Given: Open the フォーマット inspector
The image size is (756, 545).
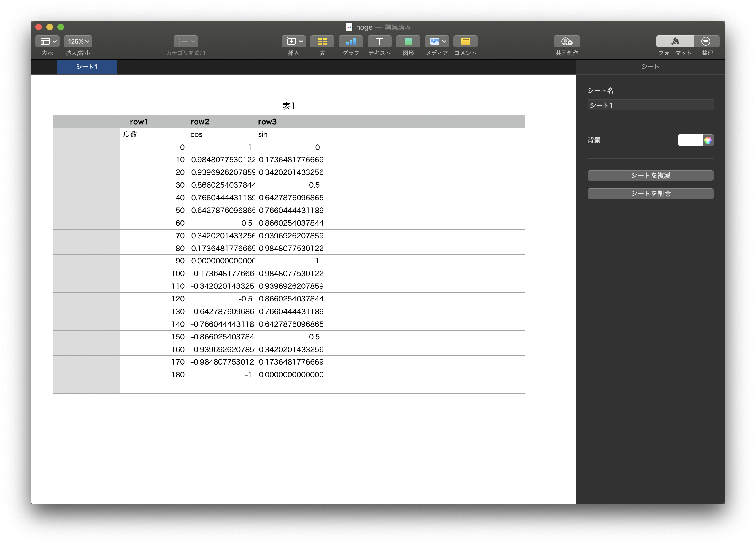Looking at the screenshot, I should pos(674,41).
